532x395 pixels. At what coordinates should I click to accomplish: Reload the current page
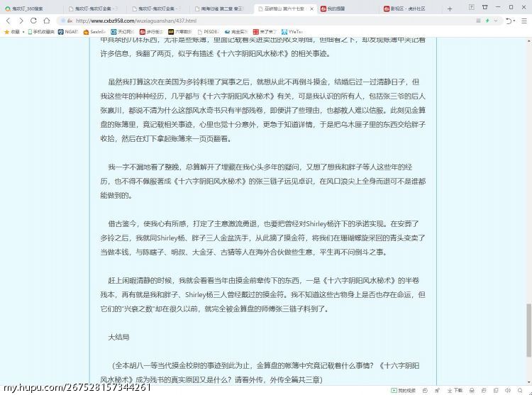pyautogui.click(x=33, y=21)
